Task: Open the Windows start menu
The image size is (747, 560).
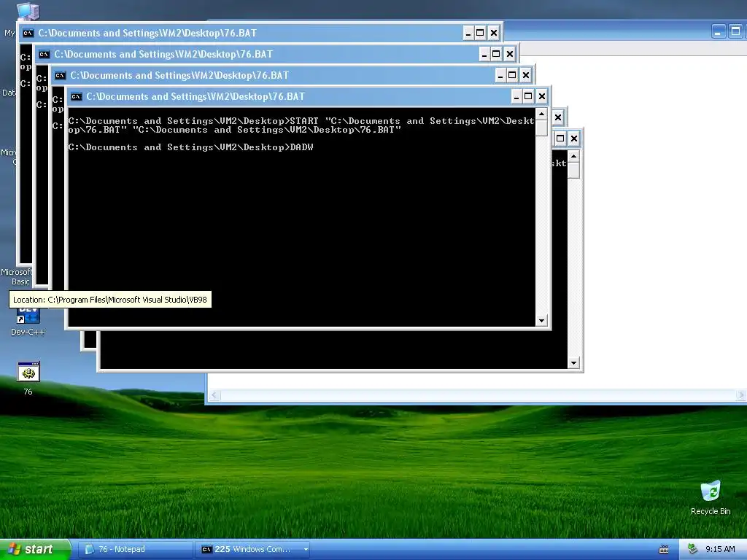Action: (35, 549)
